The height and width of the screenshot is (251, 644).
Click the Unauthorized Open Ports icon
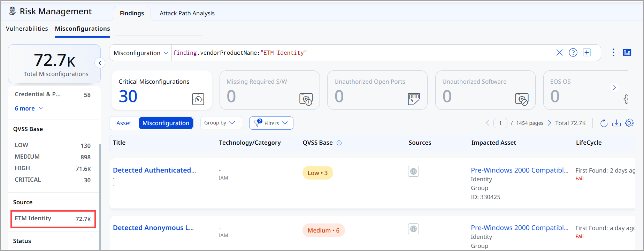[414, 99]
